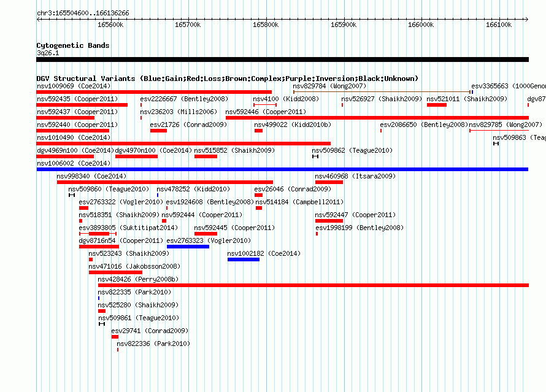546x392 pixels.
Task: Open nsv523243 (Shaikh2009) variant
Action: 129,253
